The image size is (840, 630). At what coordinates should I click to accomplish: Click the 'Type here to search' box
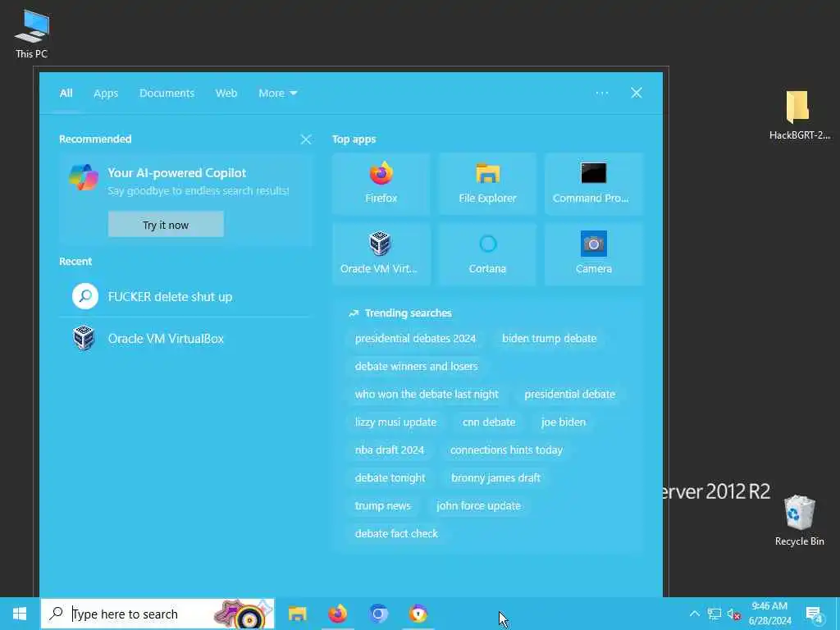[157, 614]
